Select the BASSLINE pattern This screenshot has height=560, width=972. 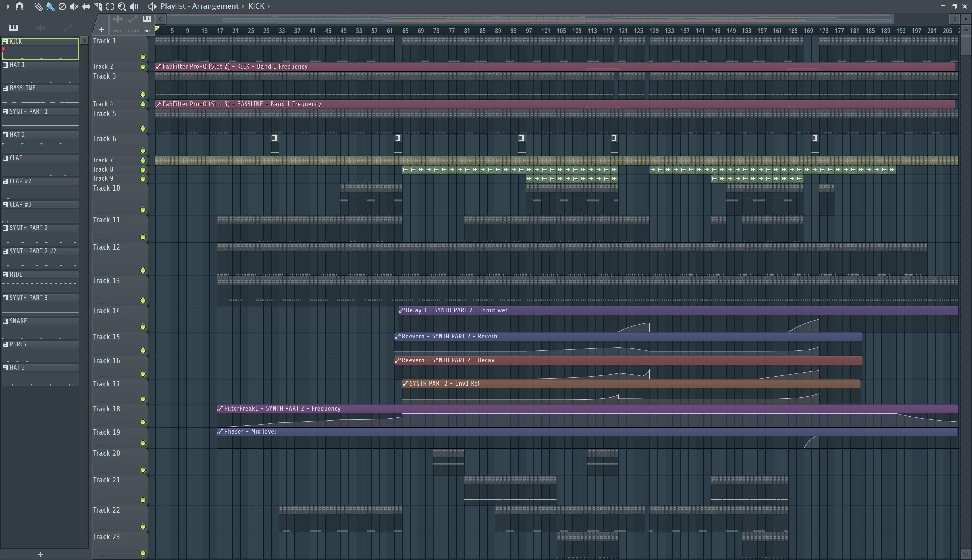(x=40, y=95)
